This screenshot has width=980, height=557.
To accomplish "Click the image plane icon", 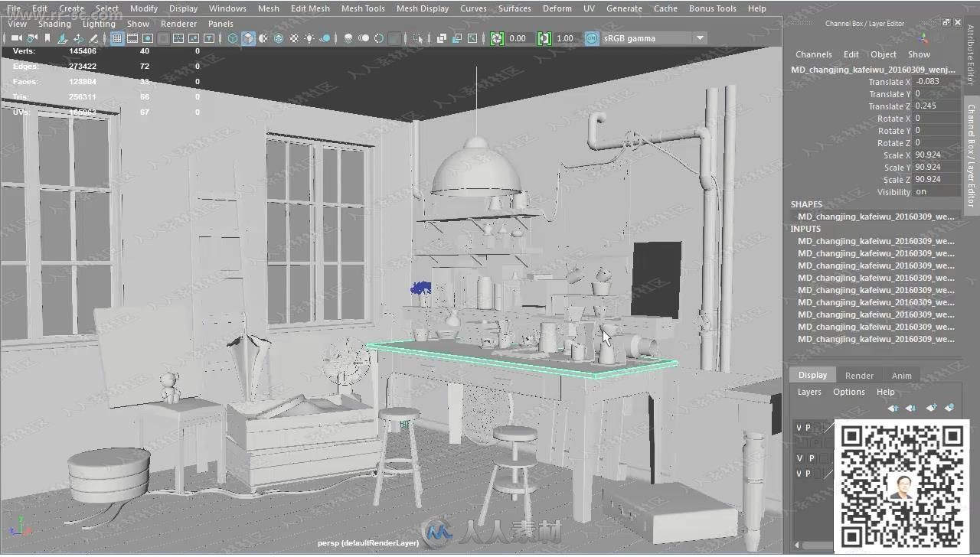I will (63, 37).
